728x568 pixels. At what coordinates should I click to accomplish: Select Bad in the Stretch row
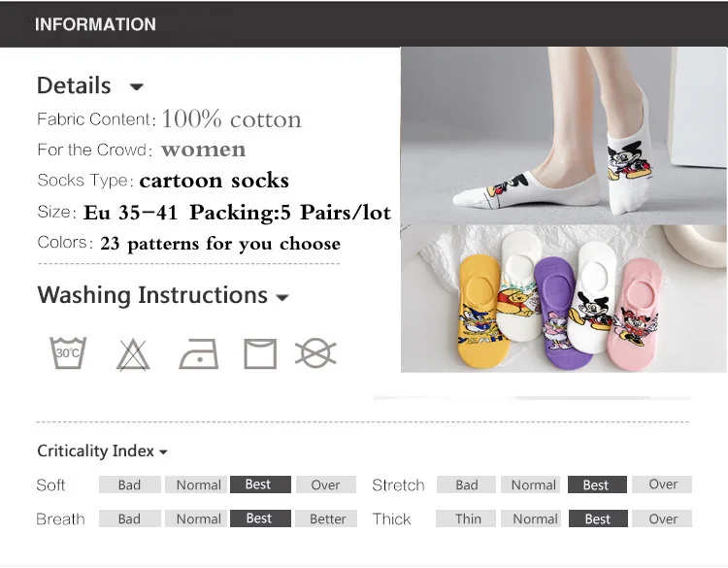466,484
